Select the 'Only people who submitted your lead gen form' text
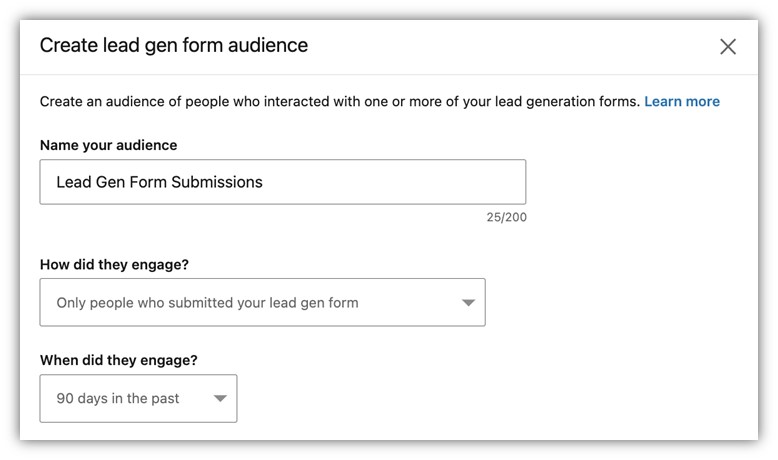This screenshot has width=778, height=460. pos(207,302)
